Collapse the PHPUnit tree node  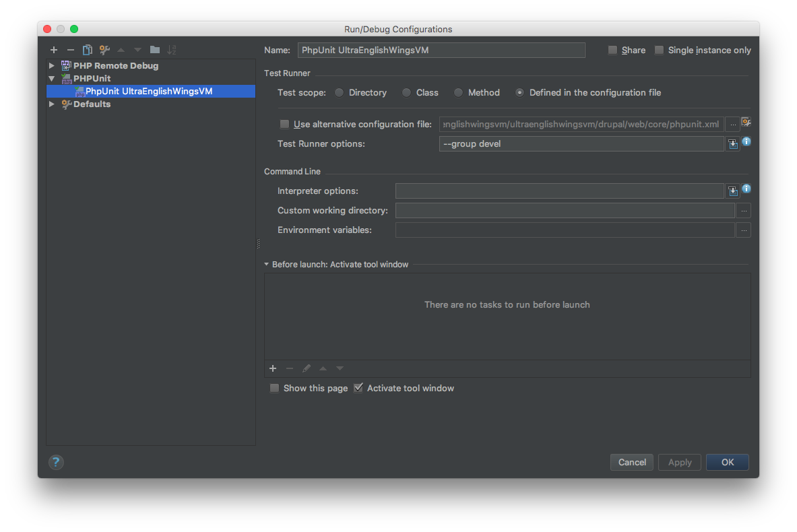(x=52, y=78)
